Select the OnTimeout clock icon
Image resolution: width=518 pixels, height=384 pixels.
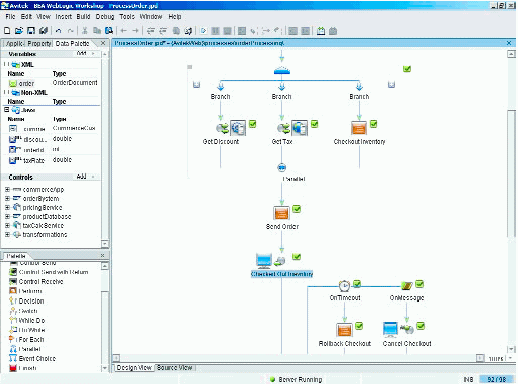click(344, 286)
